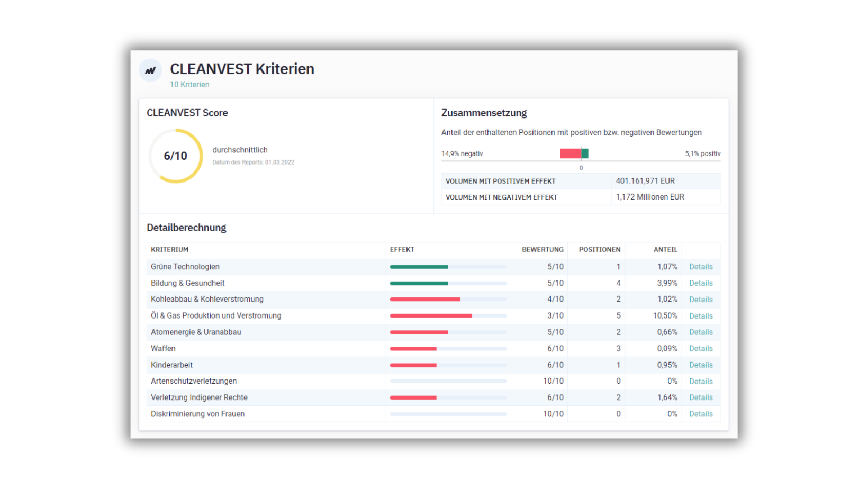The image size is (868, 489).
Task: Open the 10 Kriterien link
Action: point(189,85)
